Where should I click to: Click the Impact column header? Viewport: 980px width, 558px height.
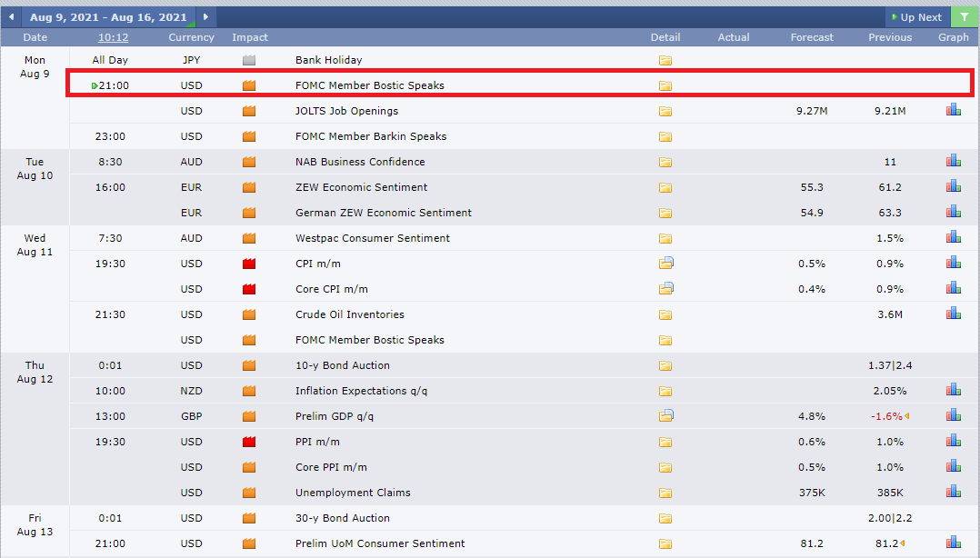click(250, 37)
